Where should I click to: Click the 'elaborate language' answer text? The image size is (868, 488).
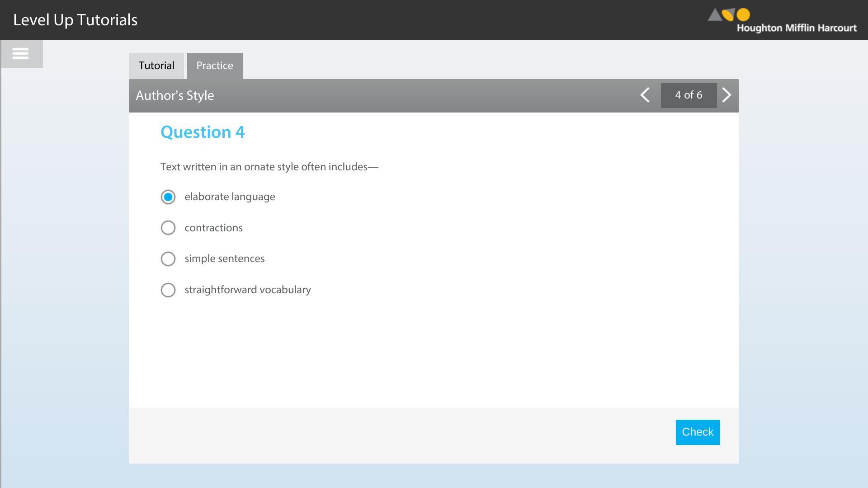[230, 197]
